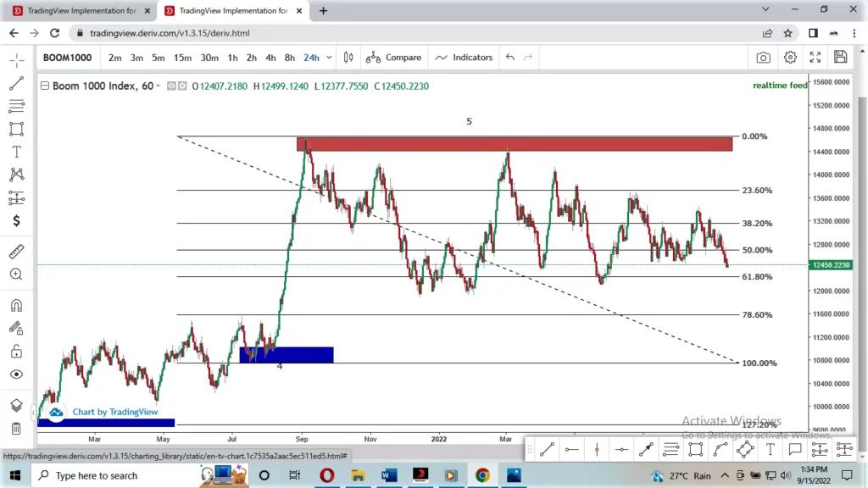The width and height of the screenshot is (868, 488).
Task: Click the dollar sign icon tool
Action: point(17,221)
